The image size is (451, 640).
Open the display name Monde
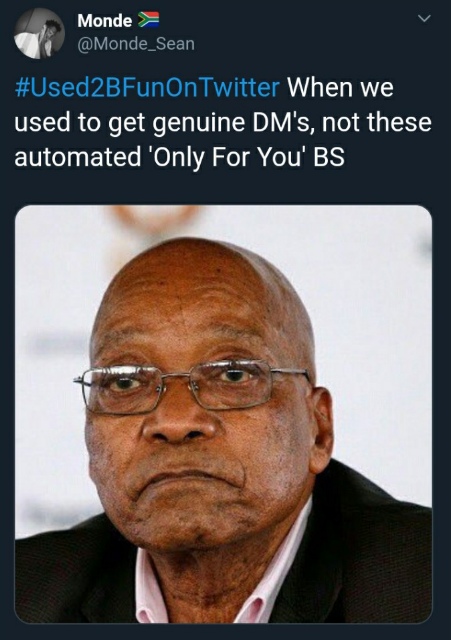point(104,20)
